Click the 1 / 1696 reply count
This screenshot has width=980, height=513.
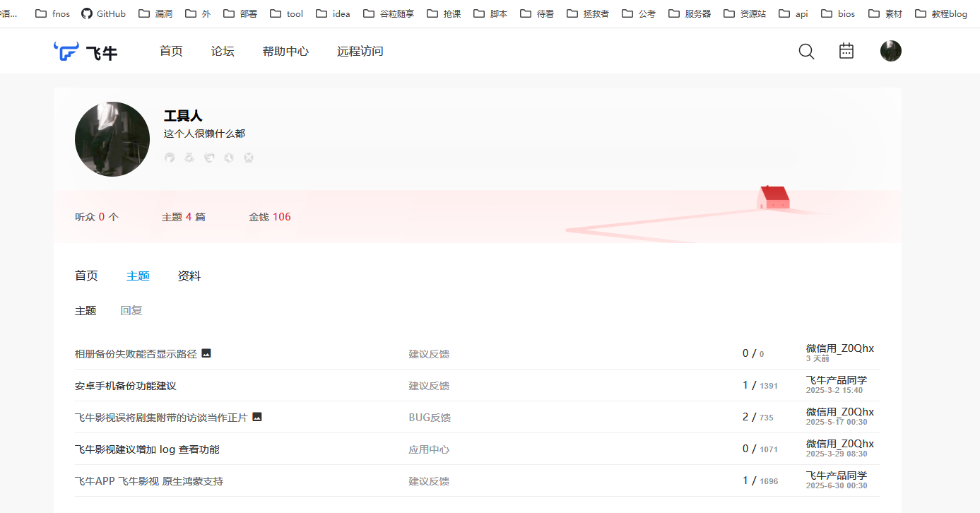click(760, 480)
